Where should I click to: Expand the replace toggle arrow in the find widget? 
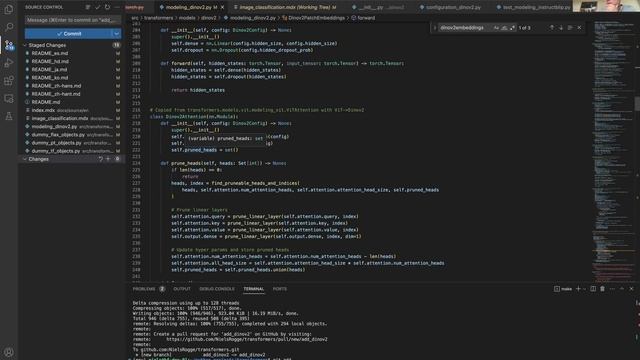tap(435, 28)
